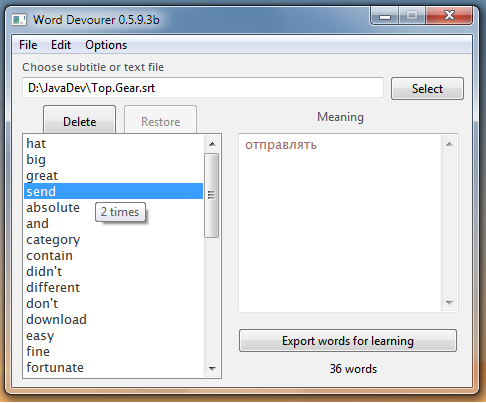486x403 pixels.
Task: Open the File menu
Action: coord(28,45)
